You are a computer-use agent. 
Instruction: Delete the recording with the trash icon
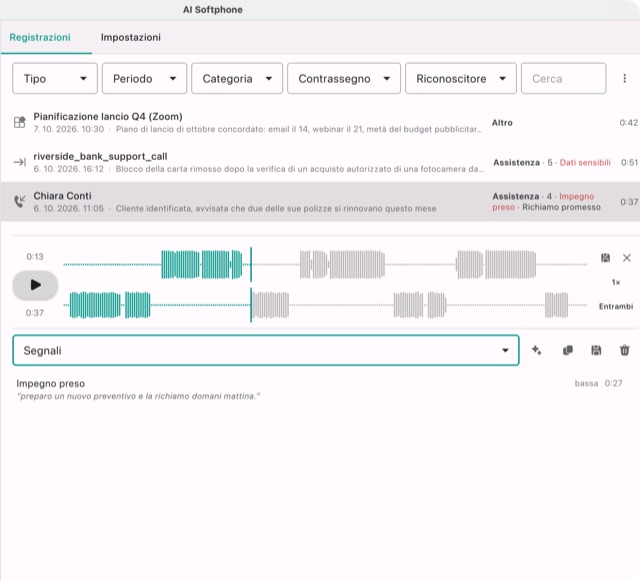(x=624, y=350)
